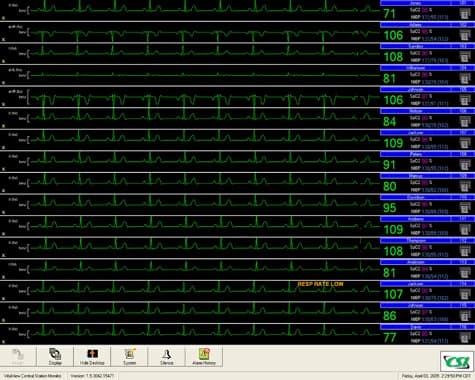The image size is (475, 380).
Task: Open the blue name bar above heart rate 86
Action: point(427,305)
